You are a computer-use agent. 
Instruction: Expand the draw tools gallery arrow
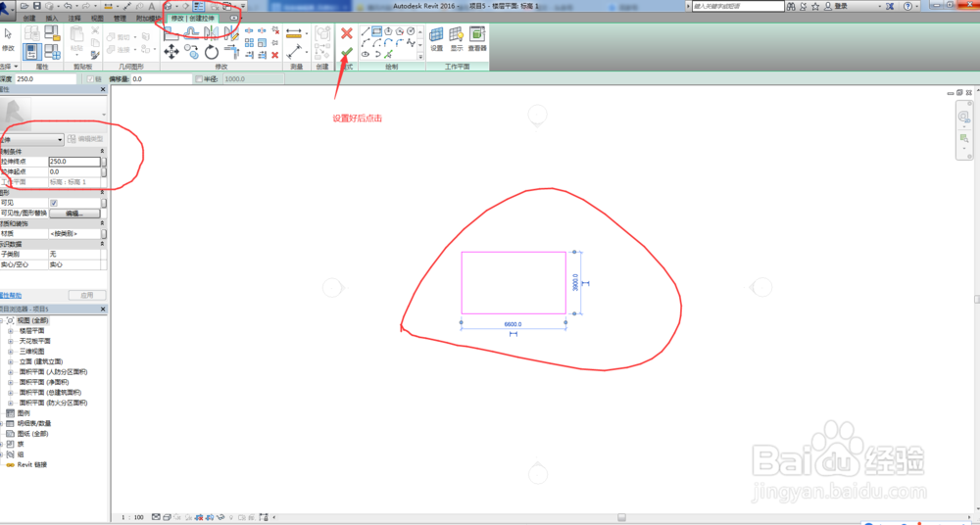click(x=420, y=57)
